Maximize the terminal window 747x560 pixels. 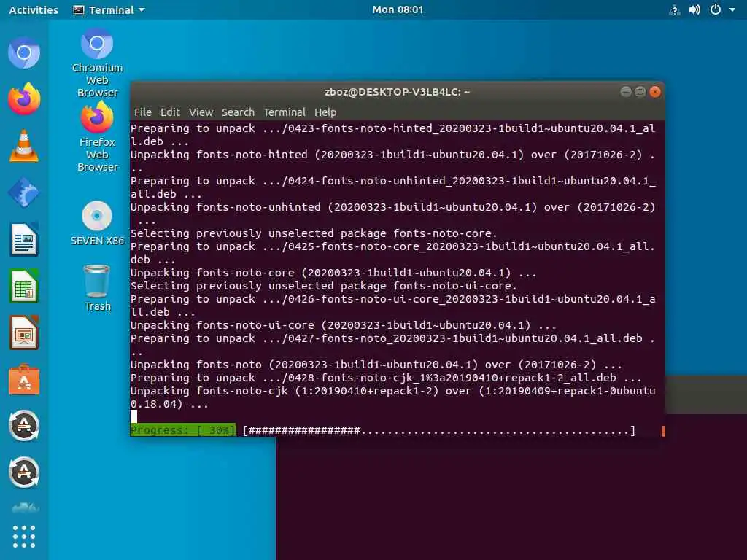click(x=640, y=91)
